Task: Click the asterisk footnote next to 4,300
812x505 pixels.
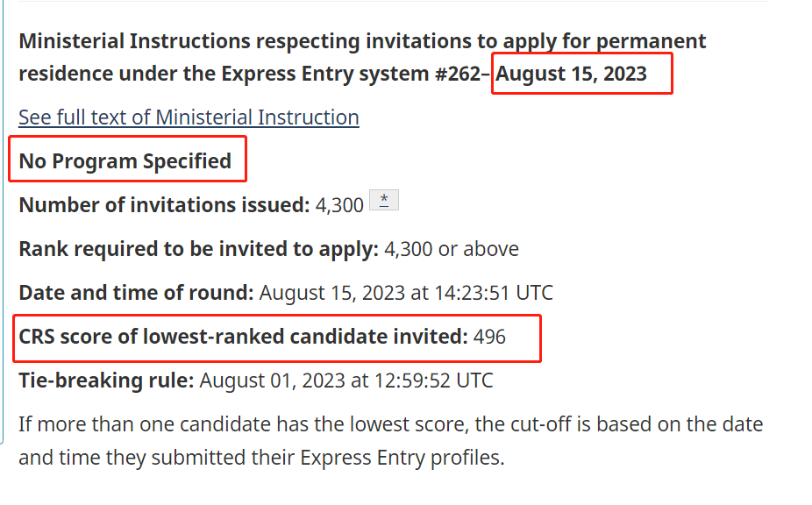Action: 384,201
